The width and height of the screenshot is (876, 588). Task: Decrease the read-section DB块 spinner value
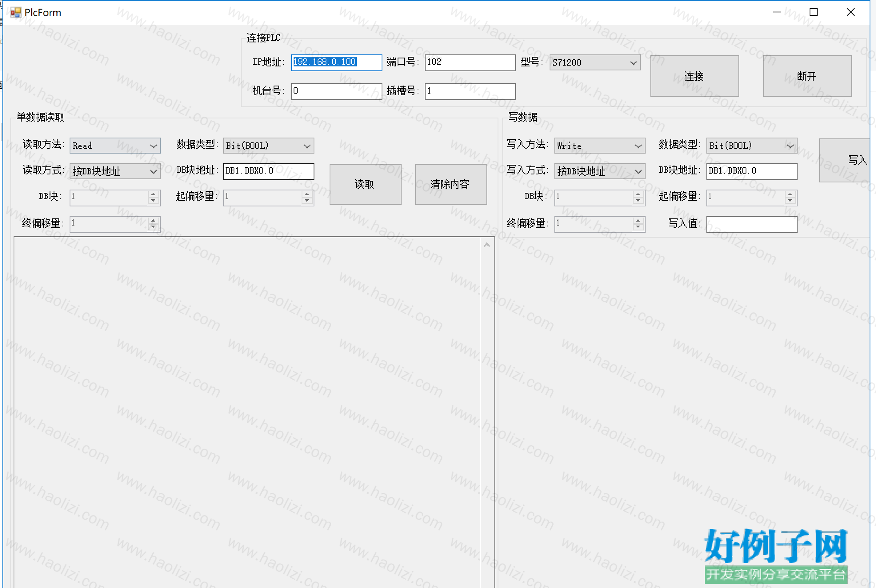[x=153, y=201]
